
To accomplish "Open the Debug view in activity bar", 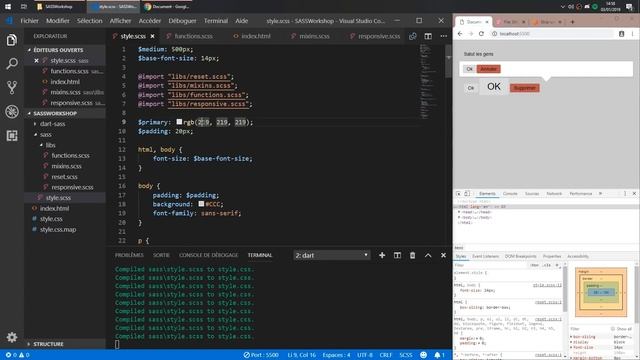I will [12, 111].
